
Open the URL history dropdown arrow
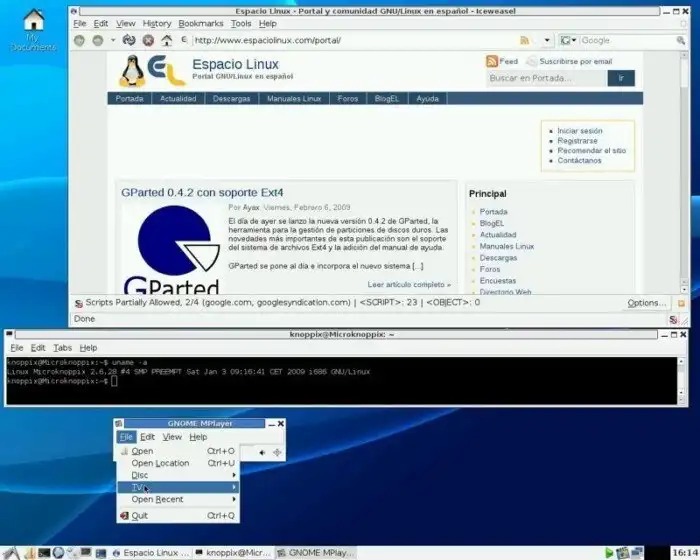547,41
